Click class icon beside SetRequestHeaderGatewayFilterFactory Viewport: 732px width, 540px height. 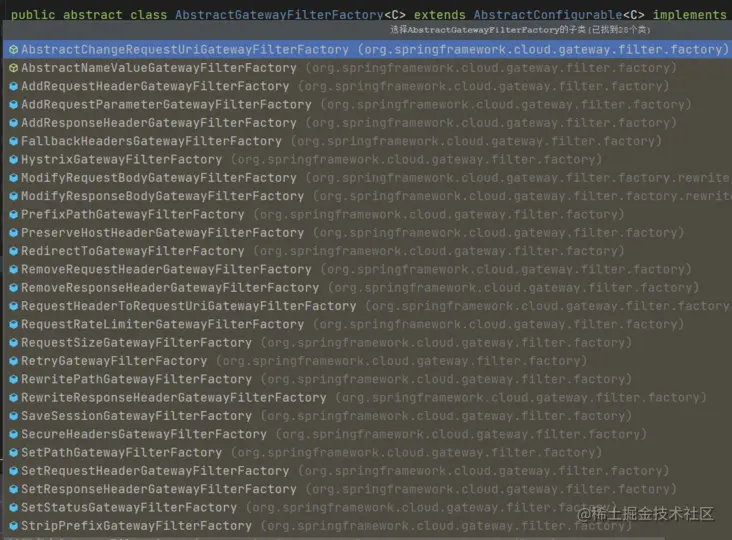click(14, 471)
